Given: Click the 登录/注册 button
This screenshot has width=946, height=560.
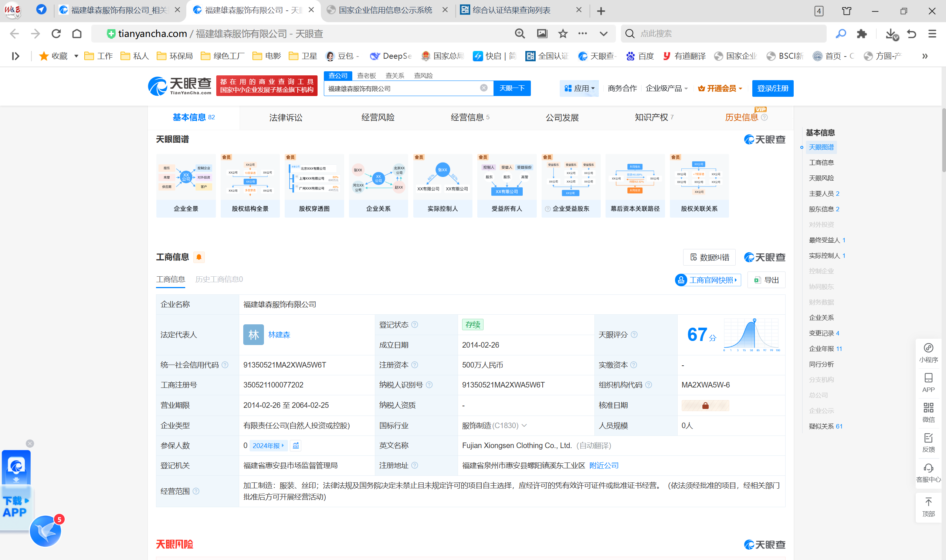Looking at the screenshot, I should pyautogui.click(x=772, y=88).
